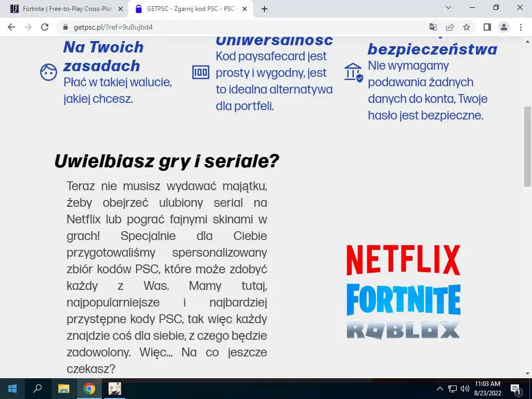Show hidden system tray icons
Screen dimensions: 532x399
440,389
